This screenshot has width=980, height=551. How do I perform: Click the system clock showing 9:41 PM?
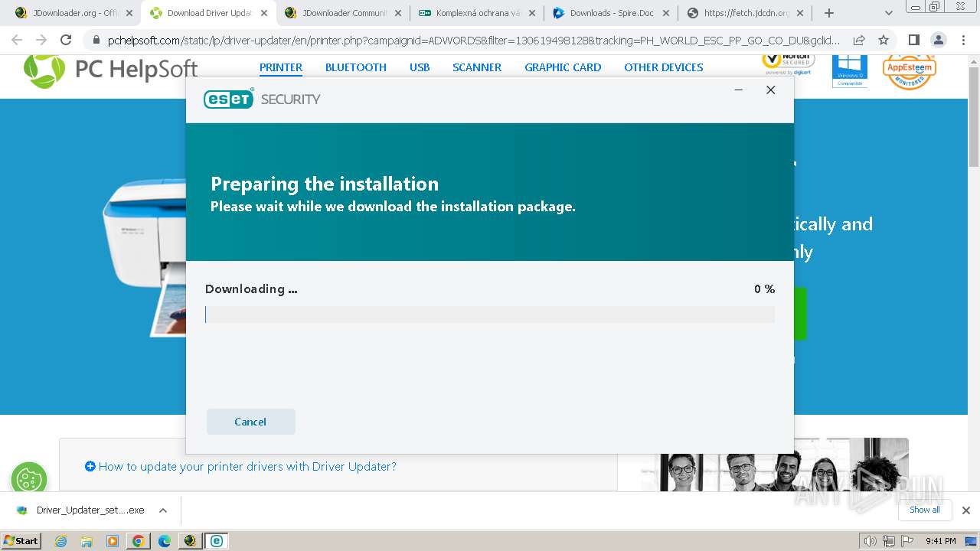940,541
